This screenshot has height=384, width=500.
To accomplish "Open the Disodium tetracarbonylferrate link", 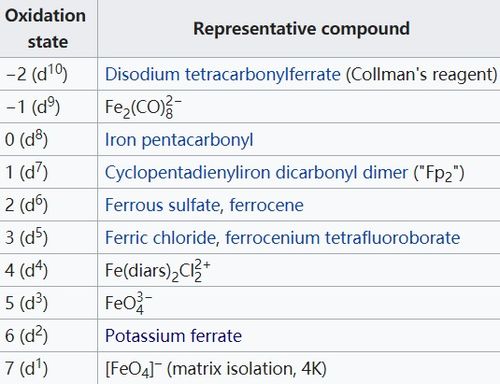I will [x=223, y=74].
